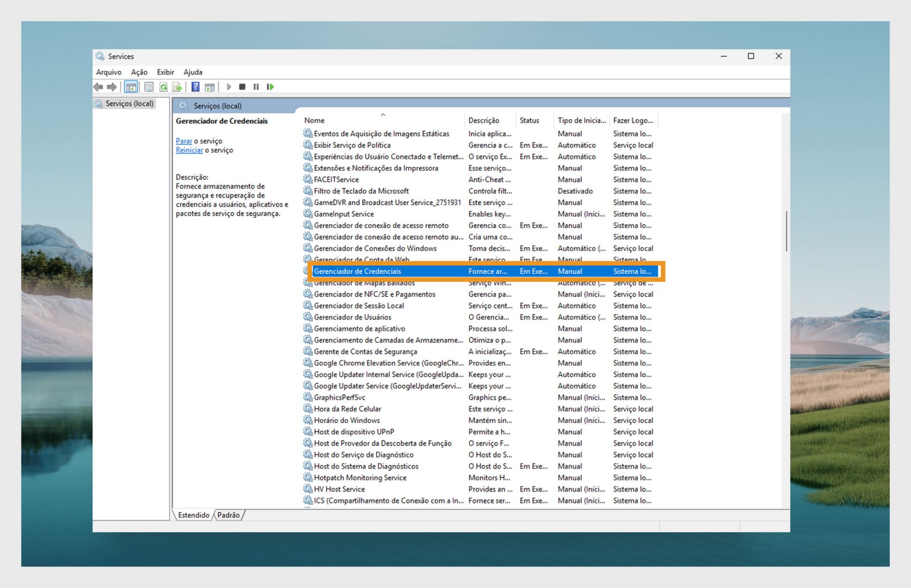This screenshot has height=588, width=911.
Task: Toggle the show/hide console tree icon
Action: [131, 87]
